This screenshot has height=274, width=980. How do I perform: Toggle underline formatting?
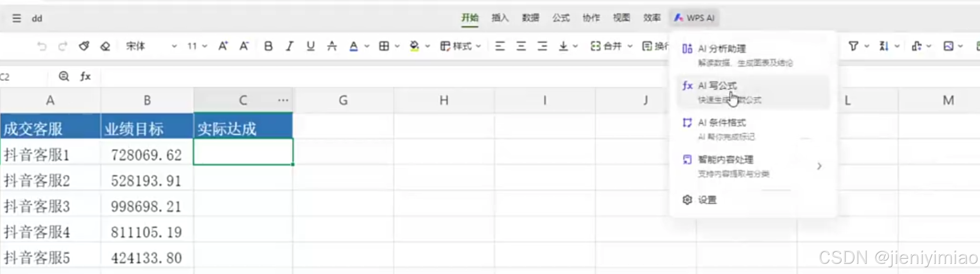(x=311, y=46)
